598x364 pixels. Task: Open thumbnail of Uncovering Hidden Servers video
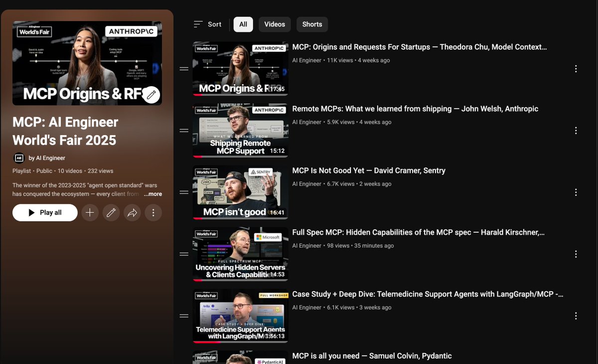(240, 254)
